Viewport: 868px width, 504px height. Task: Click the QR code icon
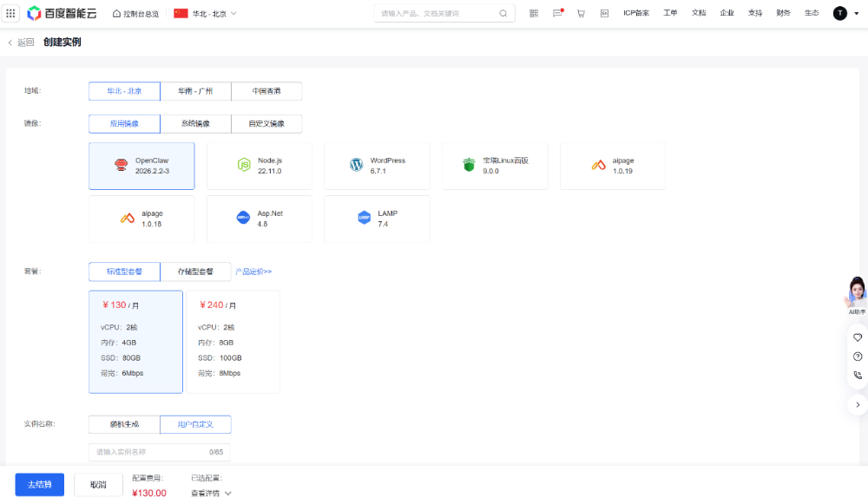pos(534,13)
